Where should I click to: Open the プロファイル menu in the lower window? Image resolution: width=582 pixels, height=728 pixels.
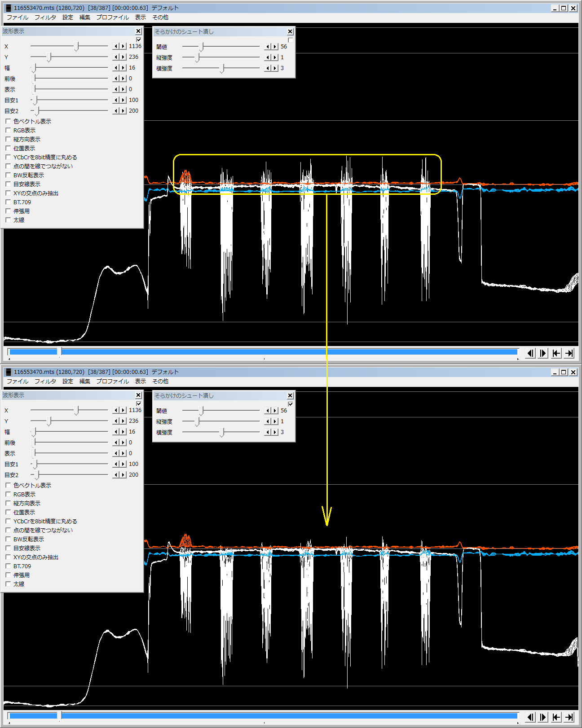(112, 381)
